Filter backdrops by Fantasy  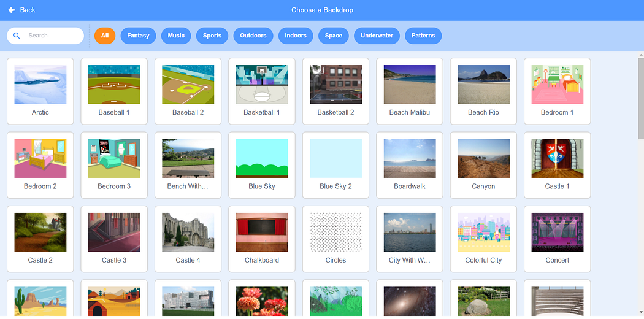coord(138,36)
